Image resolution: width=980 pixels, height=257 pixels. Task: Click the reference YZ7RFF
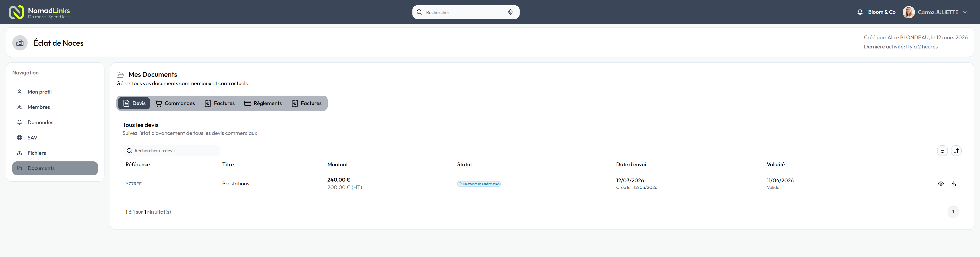[133, 184]
